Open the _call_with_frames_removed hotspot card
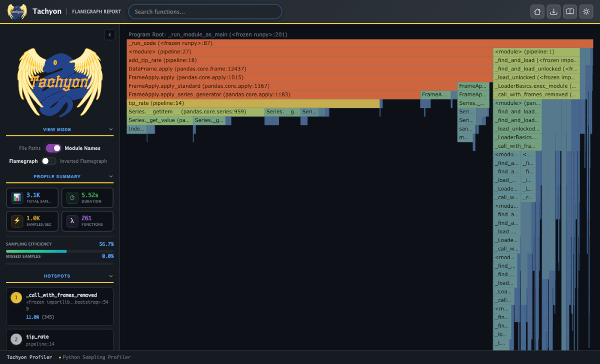The height and width of the screenshot is (364, 600). point(59,306)
